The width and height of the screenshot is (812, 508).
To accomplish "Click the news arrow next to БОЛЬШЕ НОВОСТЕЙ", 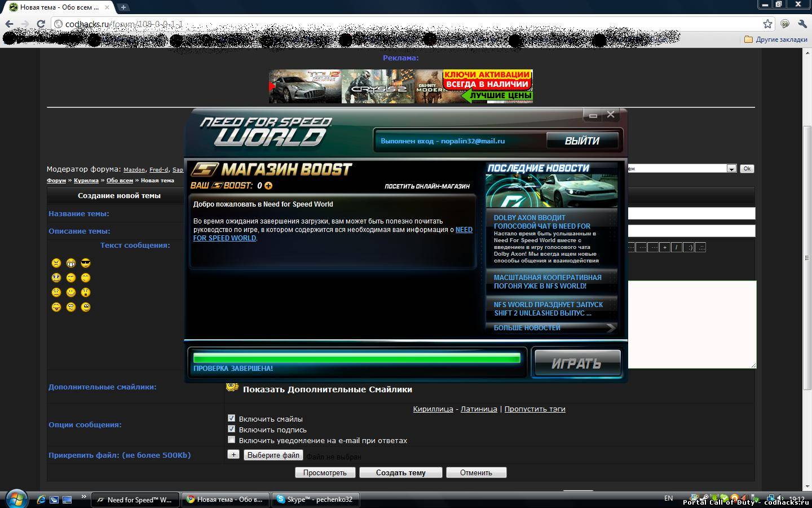I will tap(611, 328).
